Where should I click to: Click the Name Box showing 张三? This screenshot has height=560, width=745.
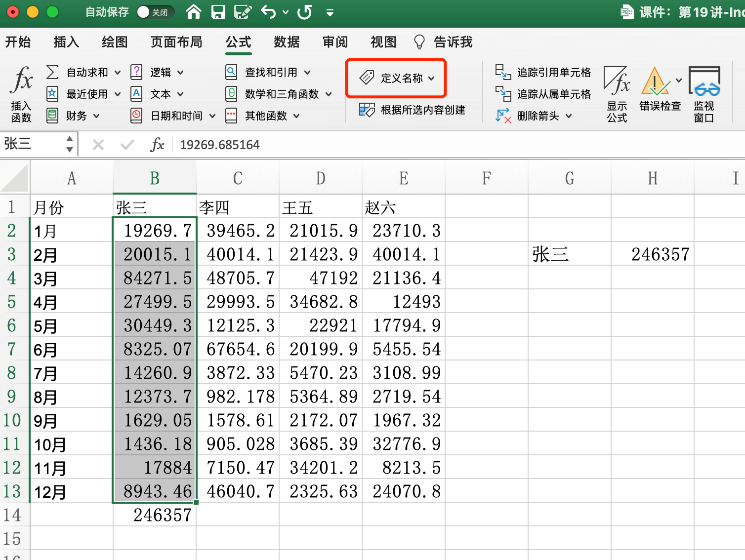coord(32,144)
